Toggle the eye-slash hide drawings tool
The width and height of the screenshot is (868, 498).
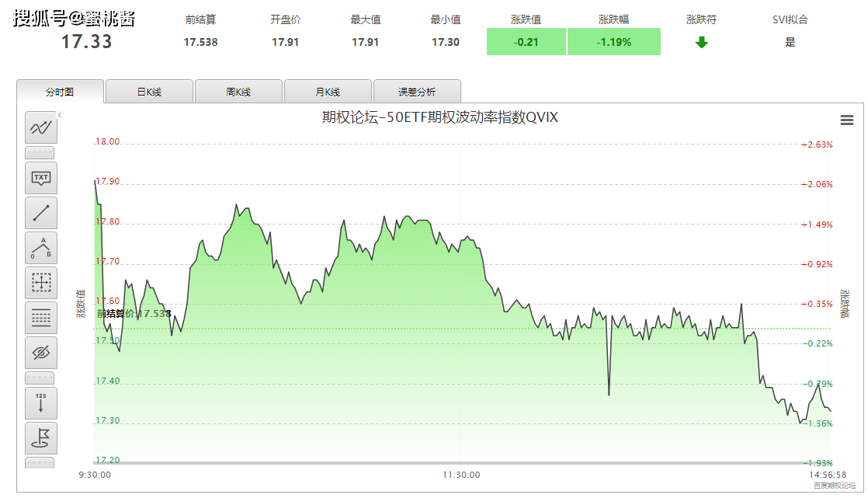pos(40,353)
